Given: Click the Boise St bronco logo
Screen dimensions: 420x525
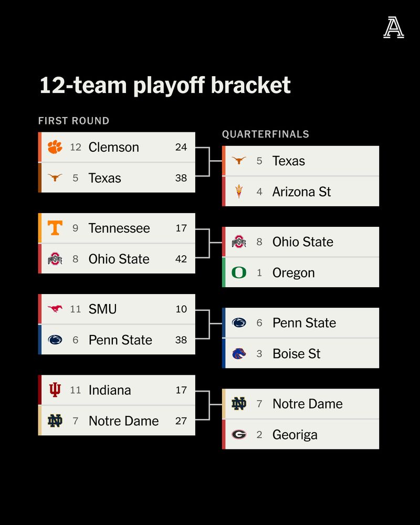Looking at the screenshot, I should pos(239,353).
